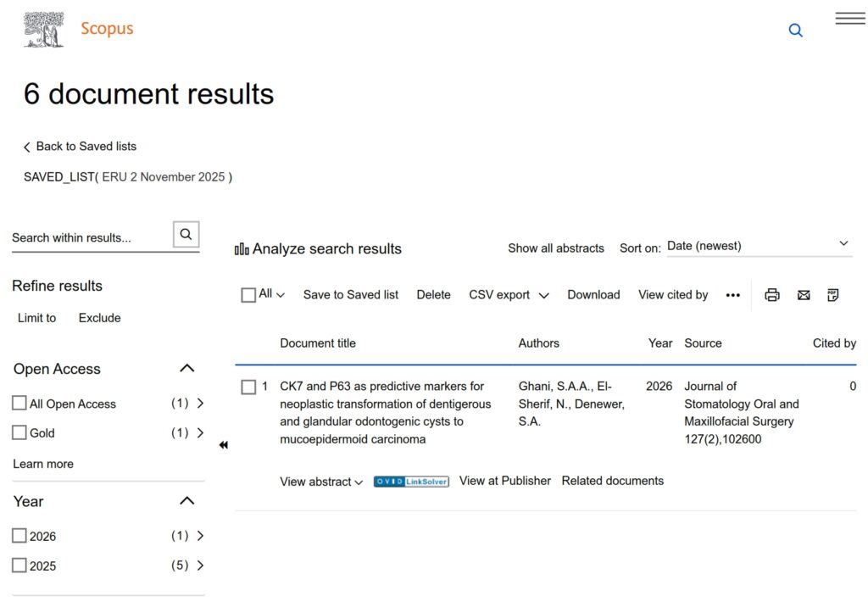Viewport: 868px width, 613px height.
Task: Check the All Open Access checkbox
Action: (x=19, y=404)
